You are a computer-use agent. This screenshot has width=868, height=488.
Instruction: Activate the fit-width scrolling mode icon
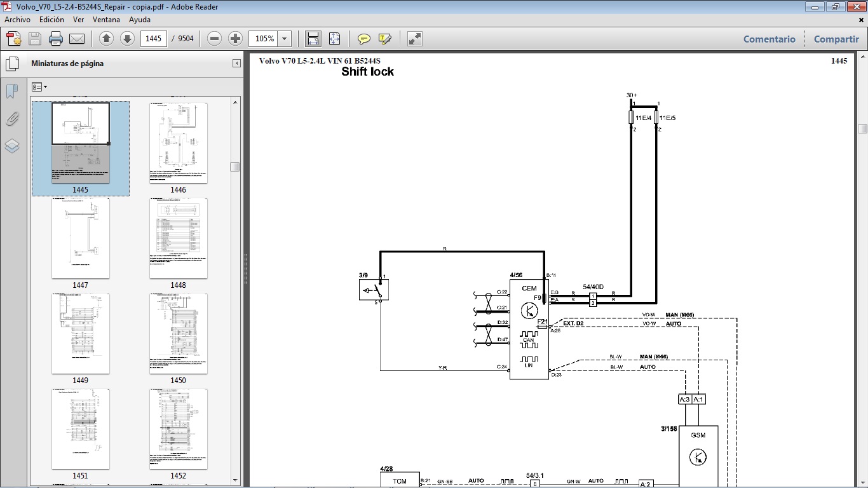click(x=313, y=39)
